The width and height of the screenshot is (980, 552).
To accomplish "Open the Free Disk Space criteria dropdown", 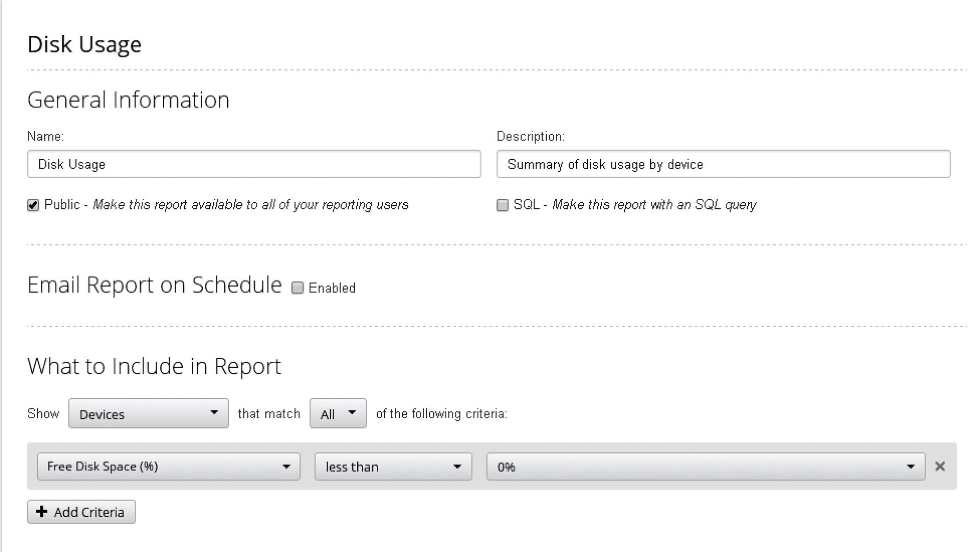I will [168, 466].
